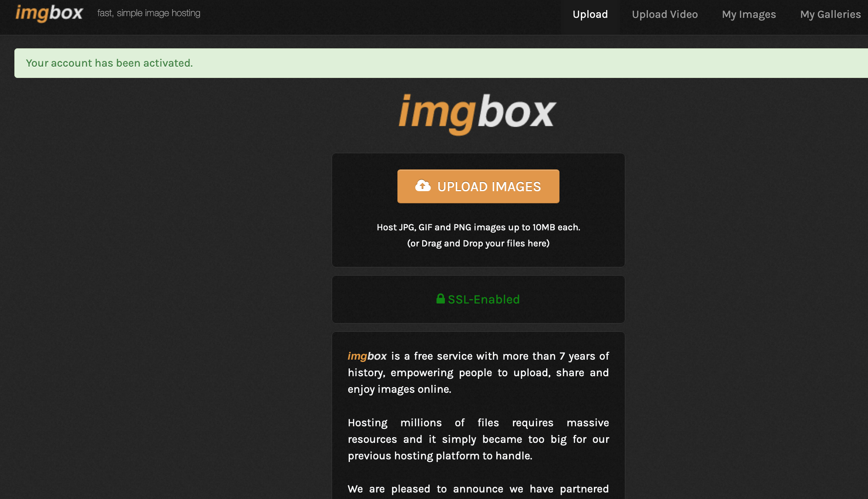Image resolution: width=868 pixels, height=499 pixels.
Task: Click the imgbox logo in the header
Action: pos(49,13)
